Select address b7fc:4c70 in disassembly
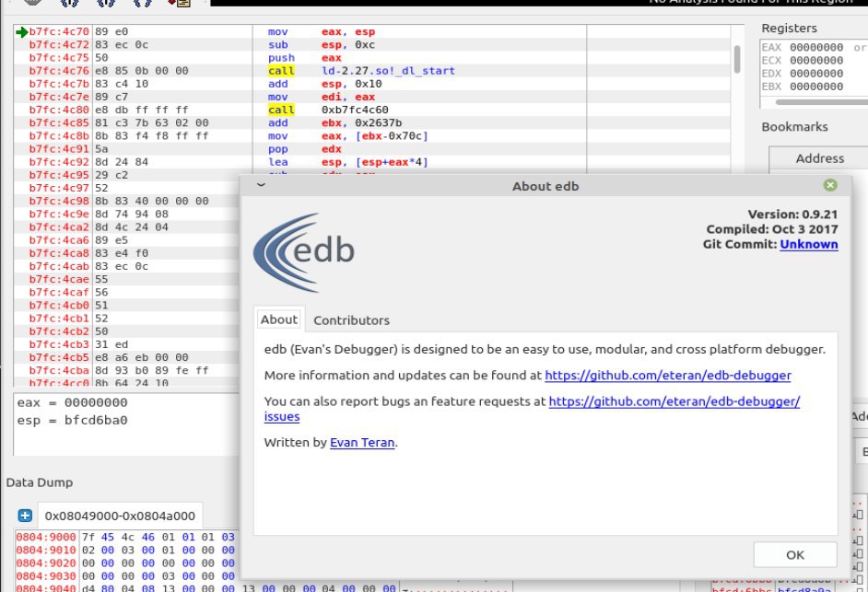 tap(59, 32)
